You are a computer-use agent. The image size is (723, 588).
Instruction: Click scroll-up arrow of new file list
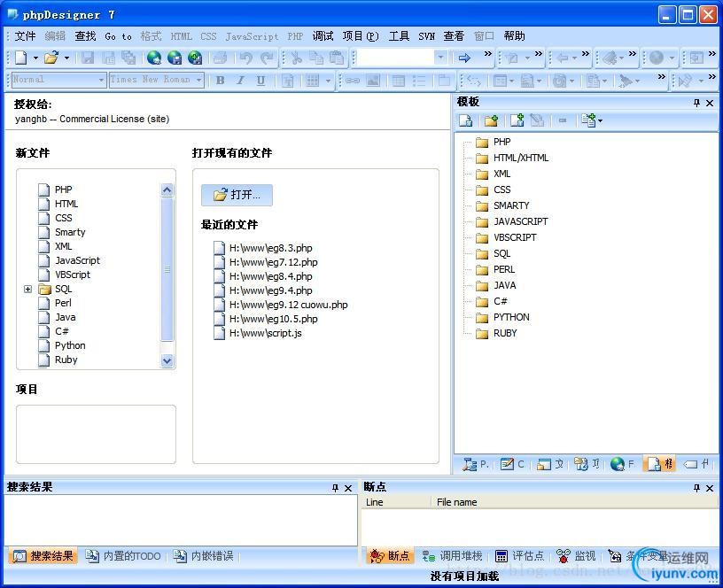point(167,190)
